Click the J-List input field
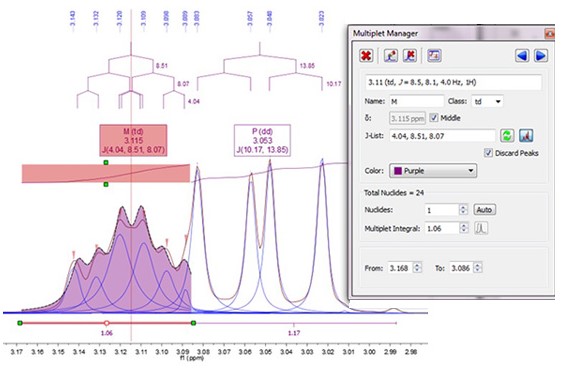Image resolution: width=570 pixels, height=368 pixels. (442, 136)
